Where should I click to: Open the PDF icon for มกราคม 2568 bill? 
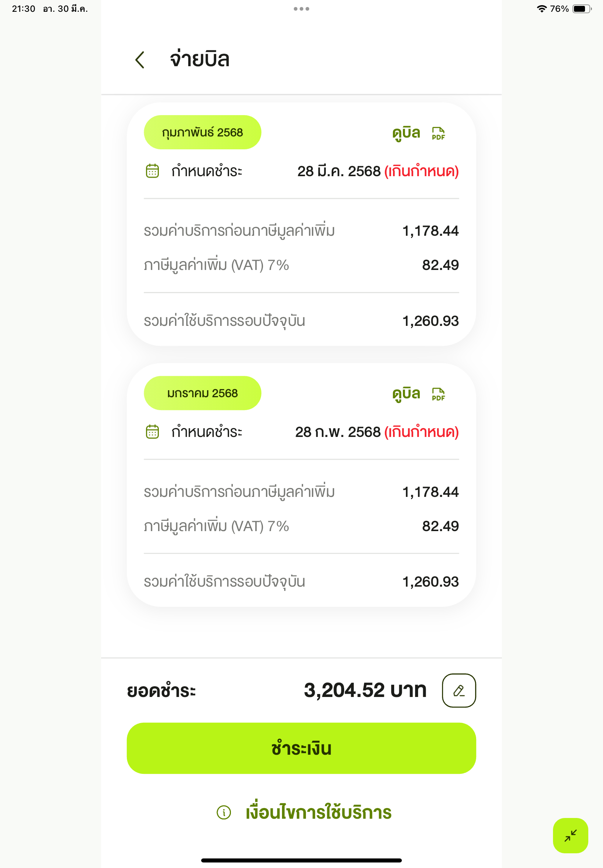[438, 394]
